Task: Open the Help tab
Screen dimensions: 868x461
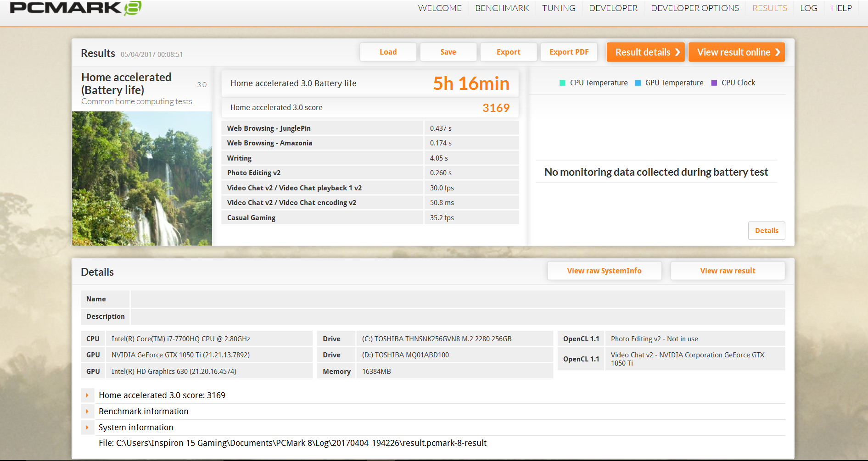Action: (841, 8)
